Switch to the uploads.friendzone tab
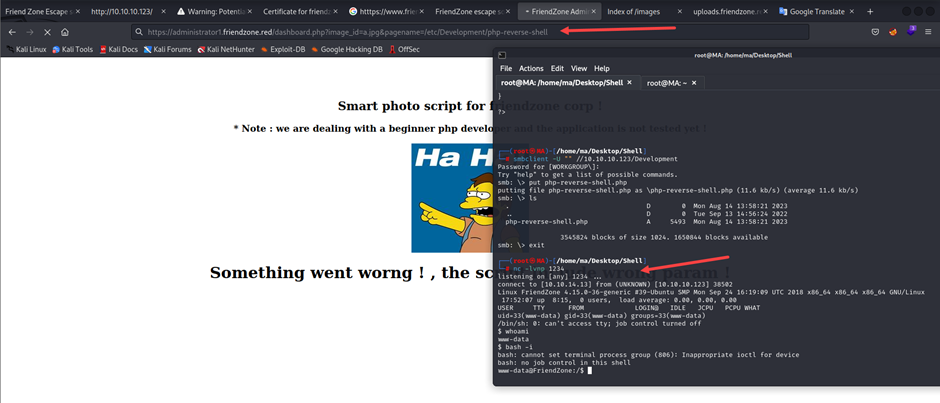 click(728, 11)
